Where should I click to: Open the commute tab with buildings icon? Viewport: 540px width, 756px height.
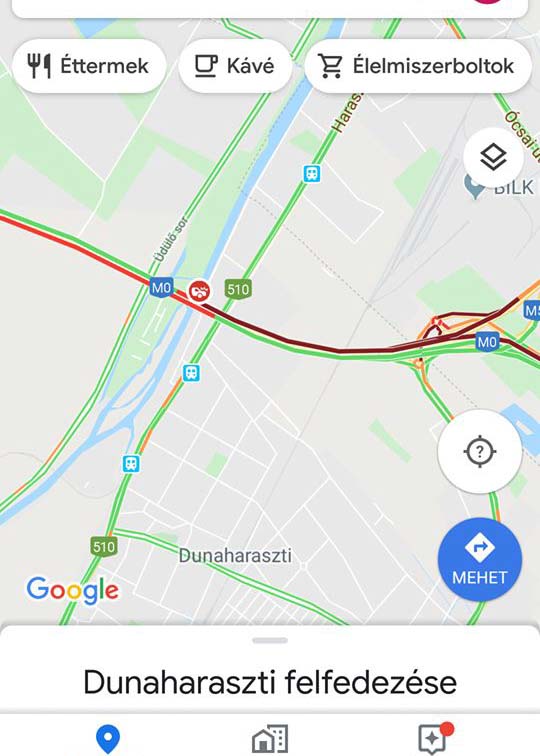pos(270,739)
